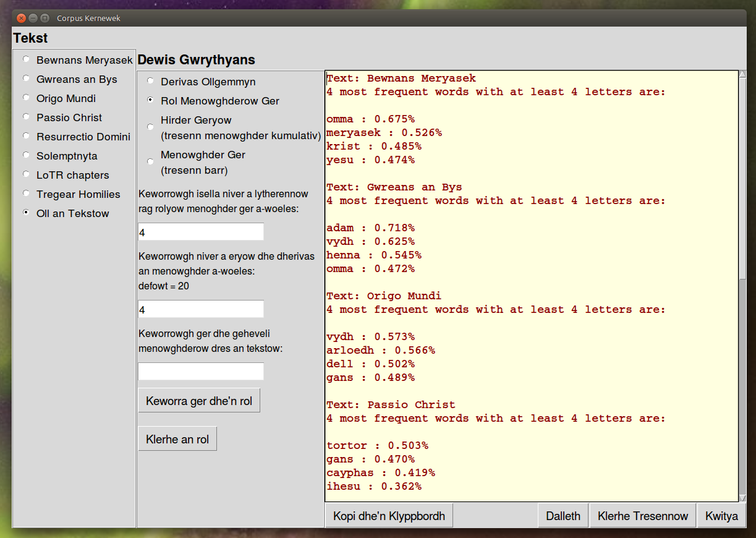Click the 'tortor : 0.503%' result line

pyautogui.click(x=377, y=445)
